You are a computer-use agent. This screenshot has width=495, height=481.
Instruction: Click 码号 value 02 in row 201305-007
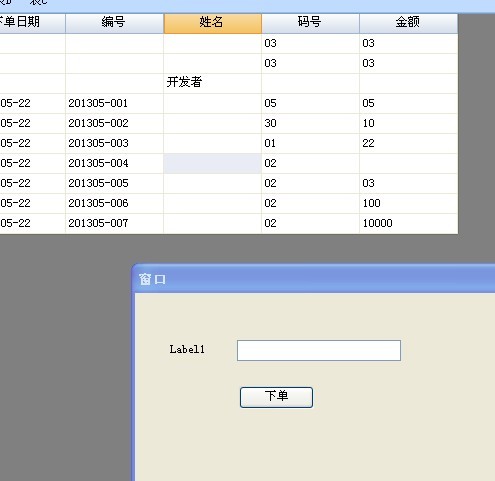(310, 223)
